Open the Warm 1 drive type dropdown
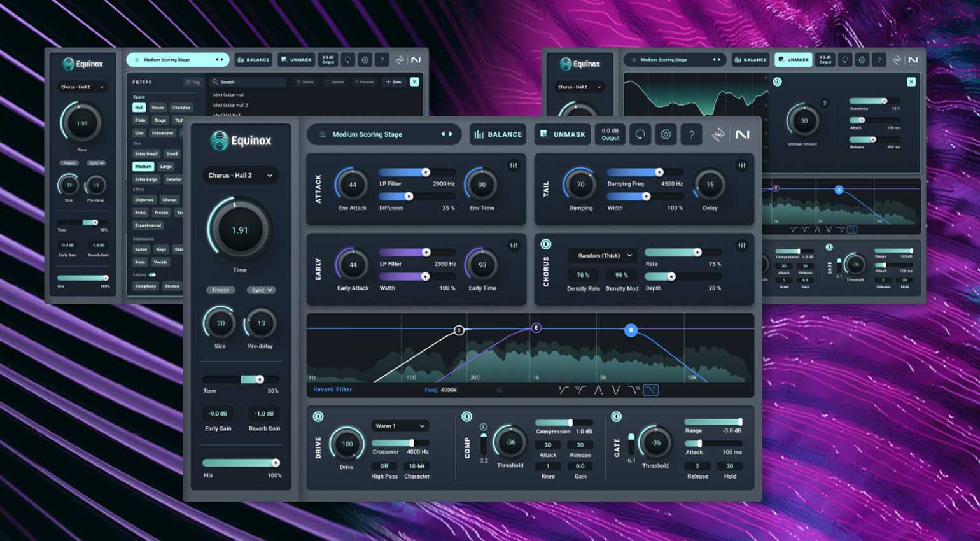Viewport: 980px width, 541px height. (x=400, y=426)
